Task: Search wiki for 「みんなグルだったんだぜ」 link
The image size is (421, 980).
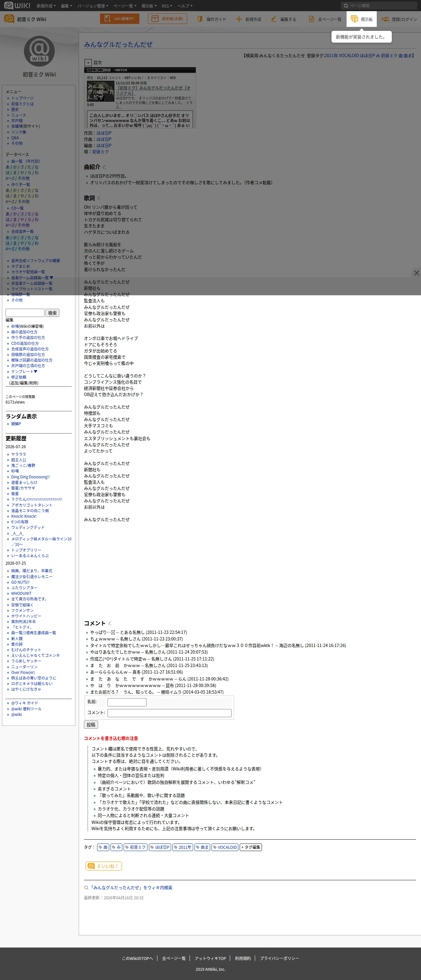Action: tap(131, 887)
